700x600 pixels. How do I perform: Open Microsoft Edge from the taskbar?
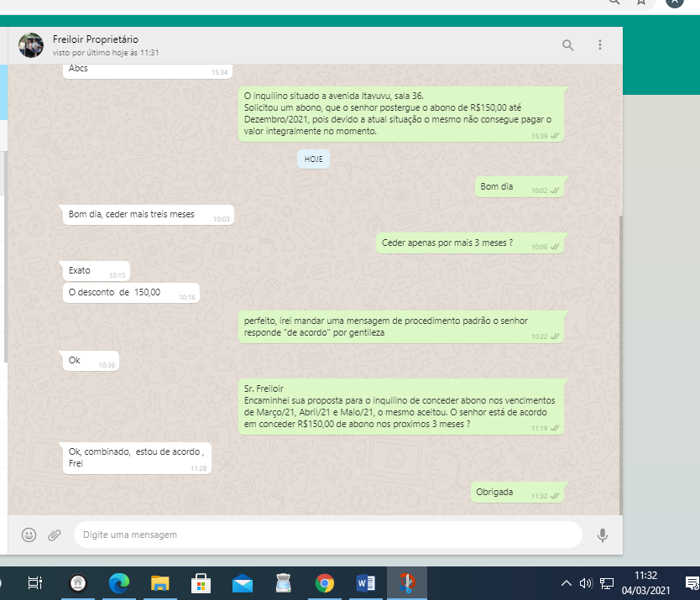[x=120, y=582]
